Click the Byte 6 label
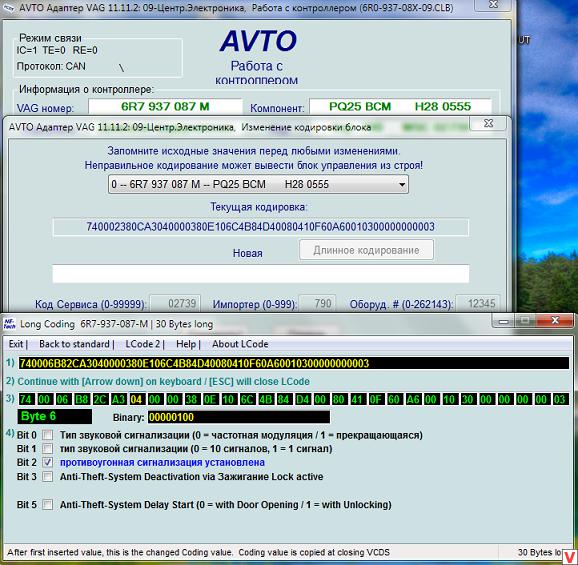The image size is (578, 565). (55, 416)
